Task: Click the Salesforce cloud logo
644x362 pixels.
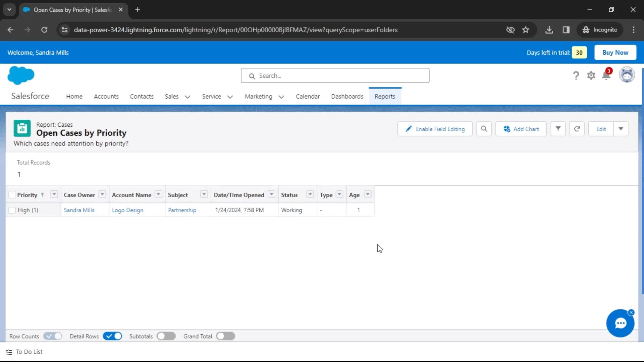Action: point(21,75)
